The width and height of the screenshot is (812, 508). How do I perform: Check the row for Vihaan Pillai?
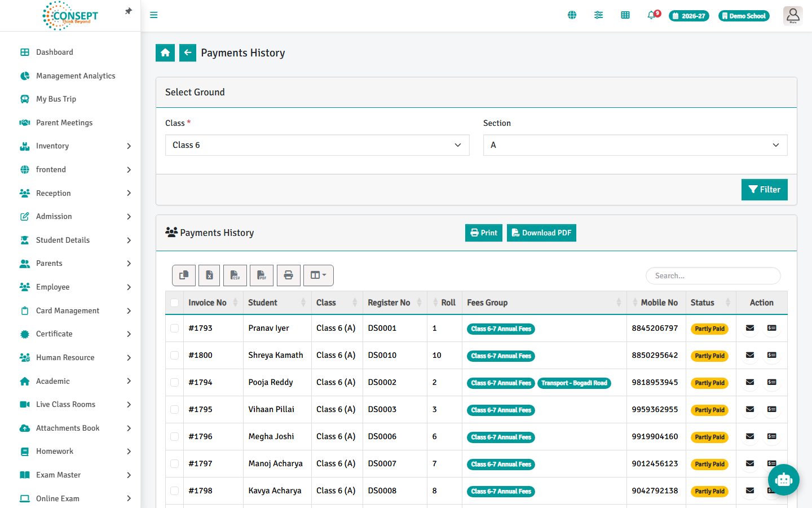(x=174, y=410)
